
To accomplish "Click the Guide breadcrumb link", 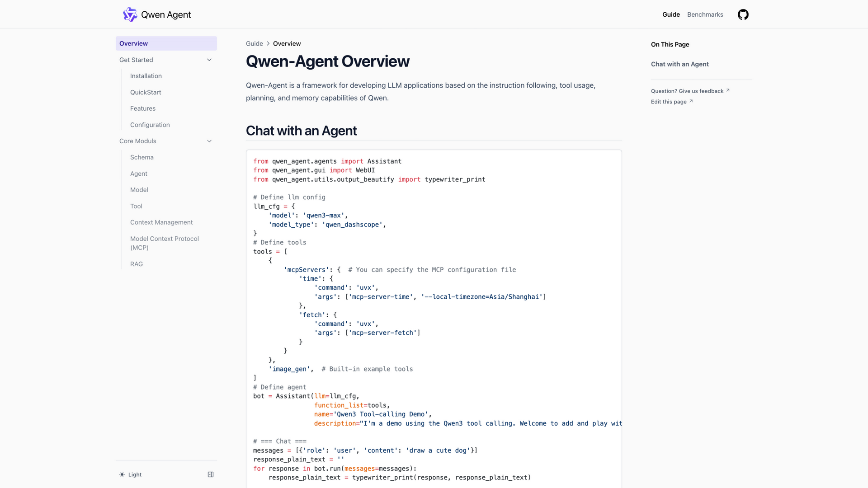I will [255, 43].
